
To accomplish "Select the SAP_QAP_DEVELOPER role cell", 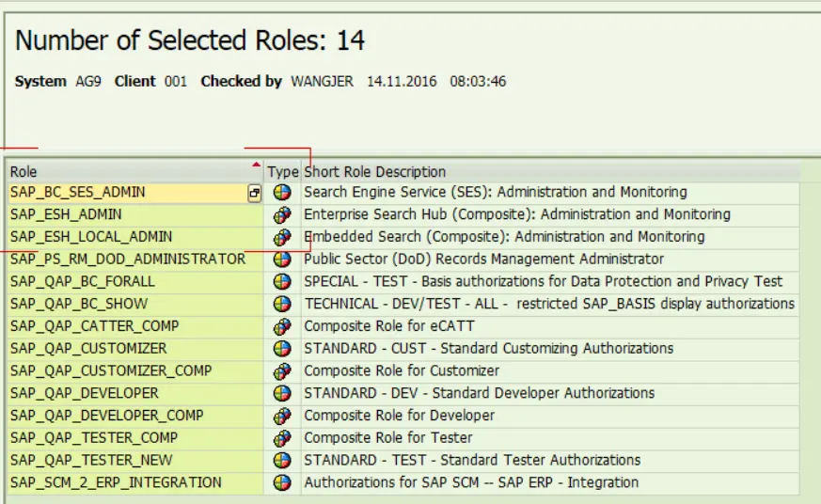I will (x=85, y=393).
